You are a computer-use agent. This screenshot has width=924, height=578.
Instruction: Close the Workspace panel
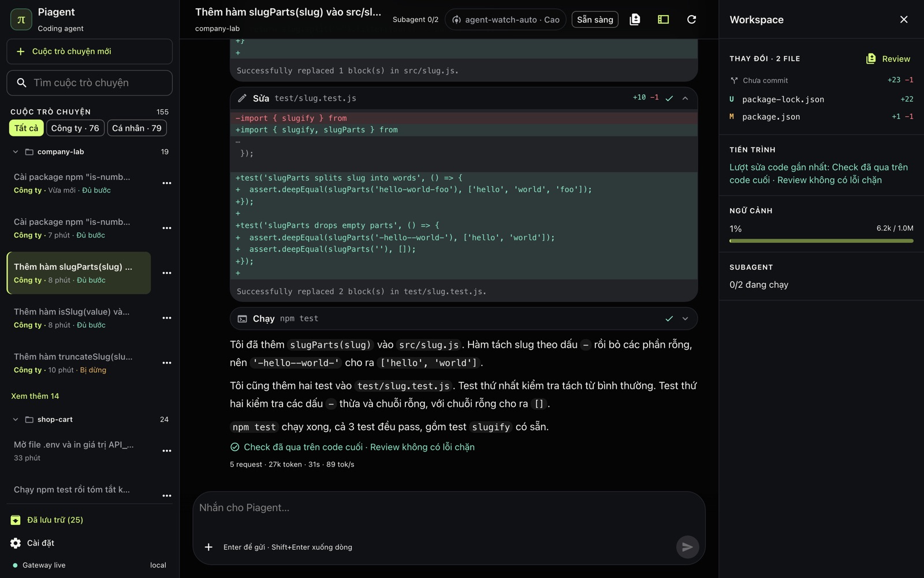tap(904, 20)
